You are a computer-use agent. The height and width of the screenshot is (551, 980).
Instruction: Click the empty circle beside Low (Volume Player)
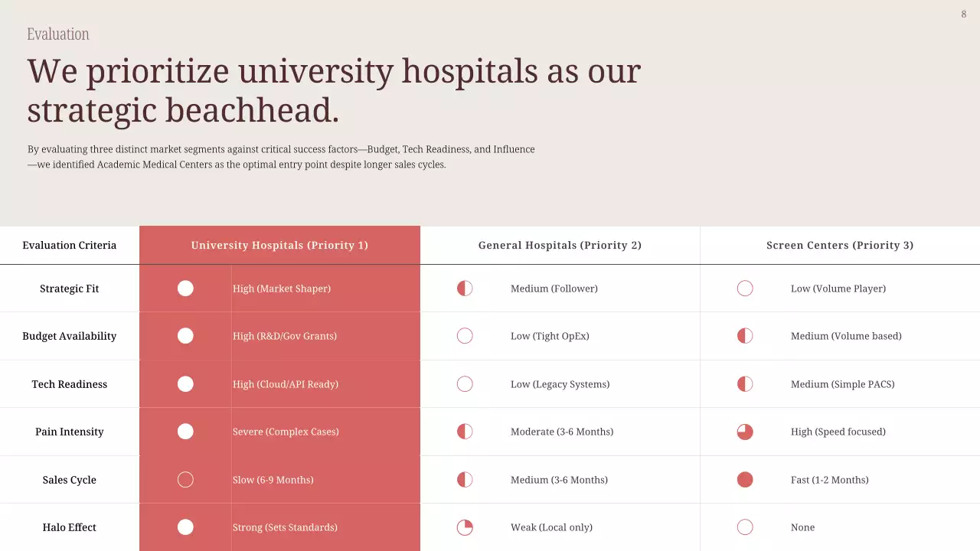coord(745,289)
